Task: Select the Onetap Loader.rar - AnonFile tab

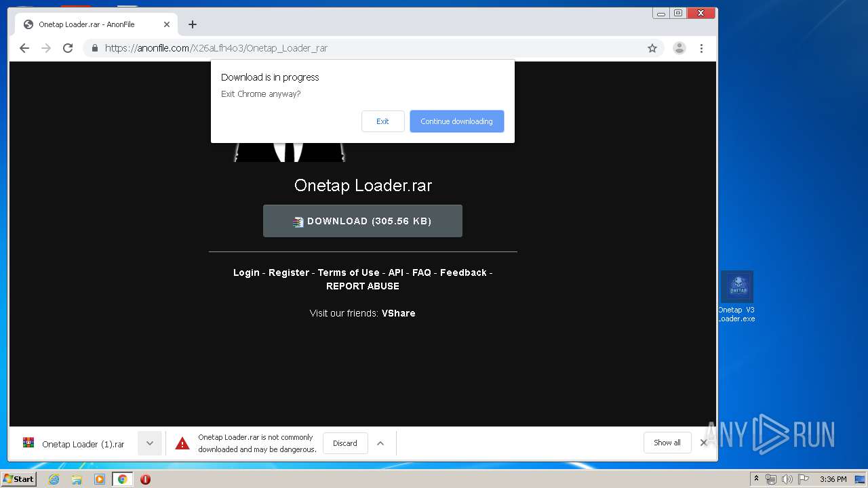Action: tap(95, 24)
